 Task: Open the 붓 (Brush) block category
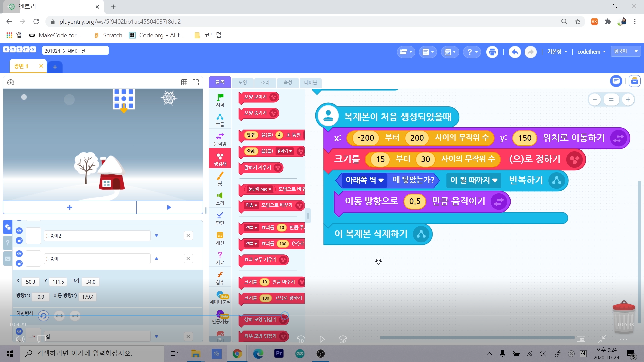click(x=220, y=179)
